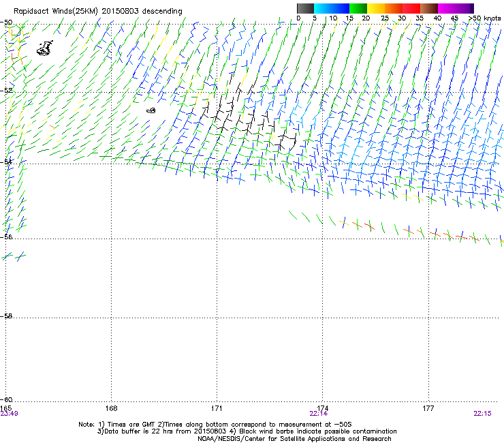
Task: Click the brown 35-40 knots legend segment
Action: tap(429, 8)
